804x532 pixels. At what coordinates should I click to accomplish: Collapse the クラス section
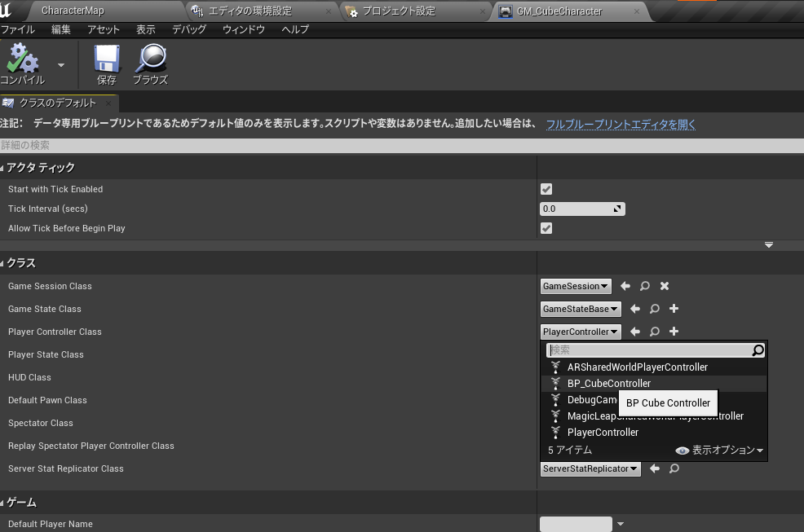point(2,263)
